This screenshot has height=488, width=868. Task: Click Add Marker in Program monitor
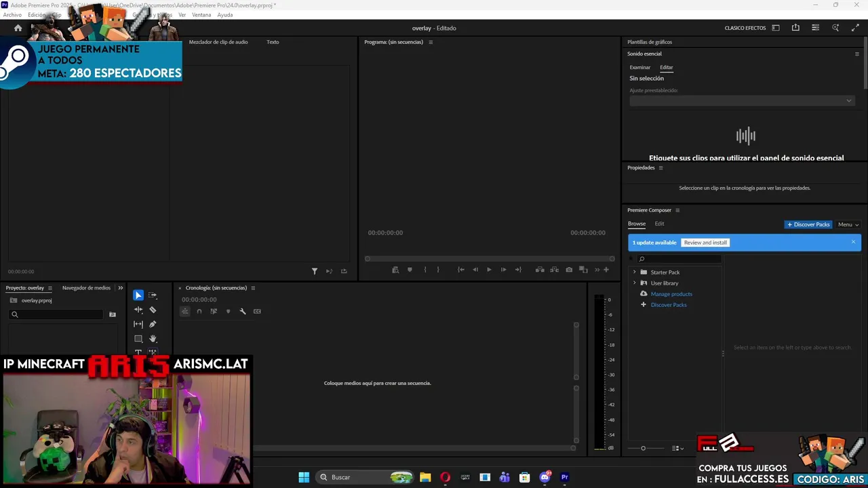(x=410, y=270)
